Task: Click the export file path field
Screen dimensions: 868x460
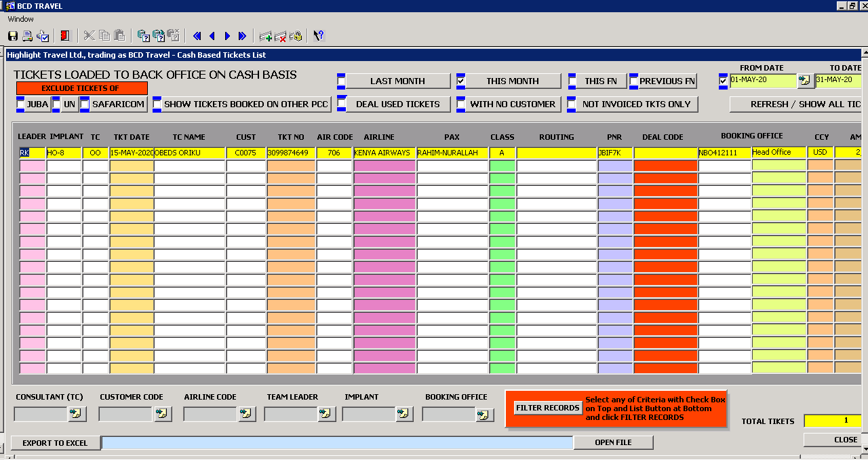Action: pos(337,443)
